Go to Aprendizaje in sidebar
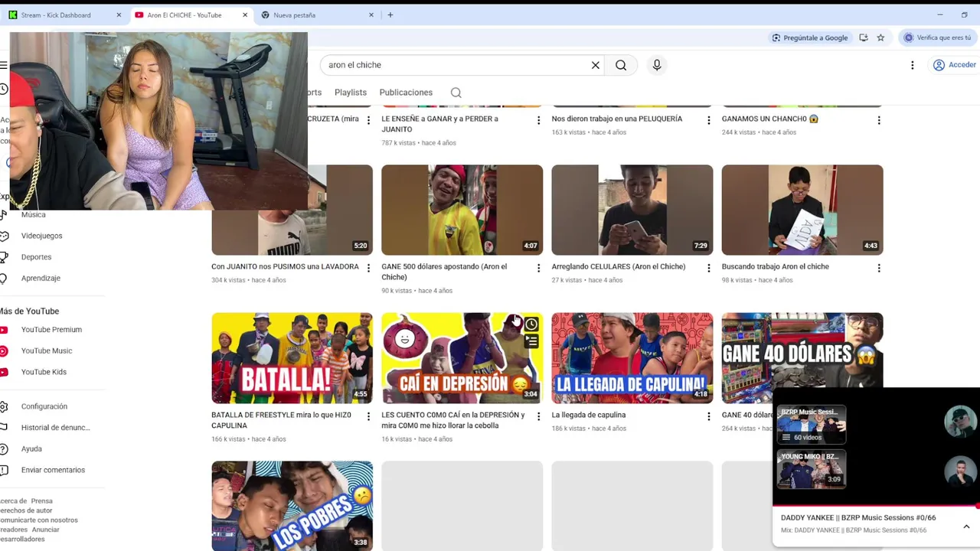980x551 pixels. coord(41,278)
